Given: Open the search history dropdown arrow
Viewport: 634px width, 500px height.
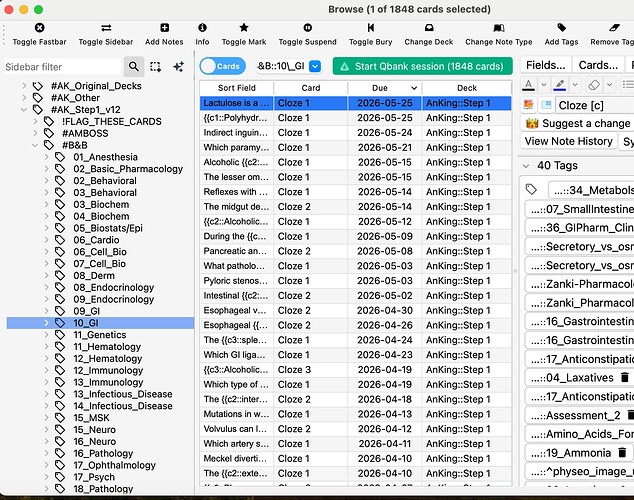Looking at the screenshot, I should (x=315, y=66).
